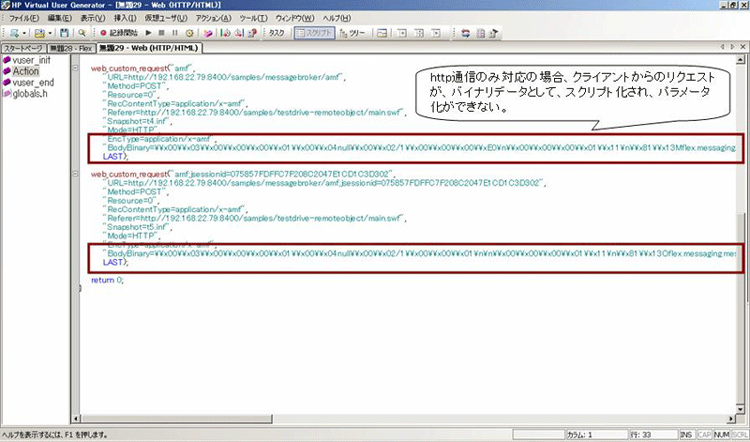The image size is (750, 442).
Task: Click the end transaction icon
Action: click(x=238, y=33)
